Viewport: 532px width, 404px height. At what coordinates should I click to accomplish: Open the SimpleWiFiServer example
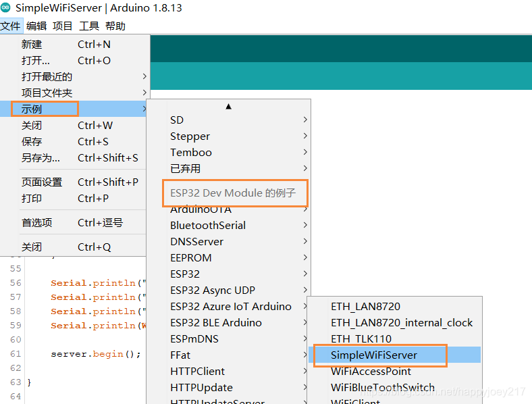tap(395, 355)
